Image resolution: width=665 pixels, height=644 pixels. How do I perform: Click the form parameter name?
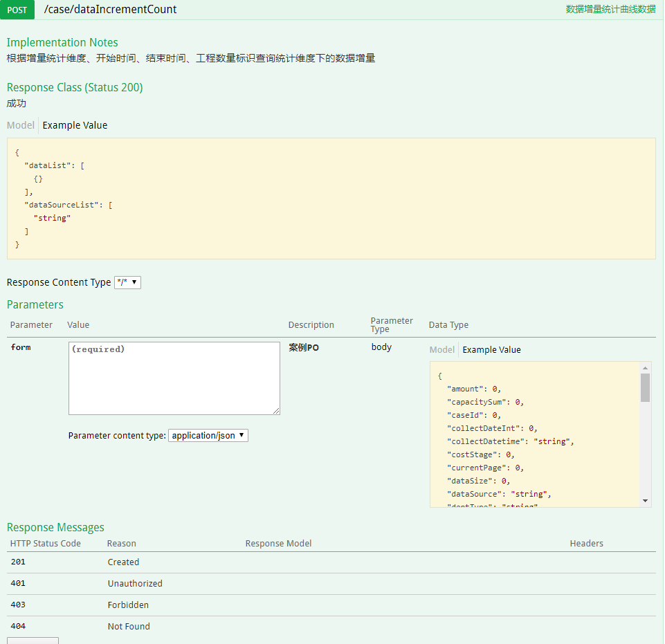coord(21,347)
